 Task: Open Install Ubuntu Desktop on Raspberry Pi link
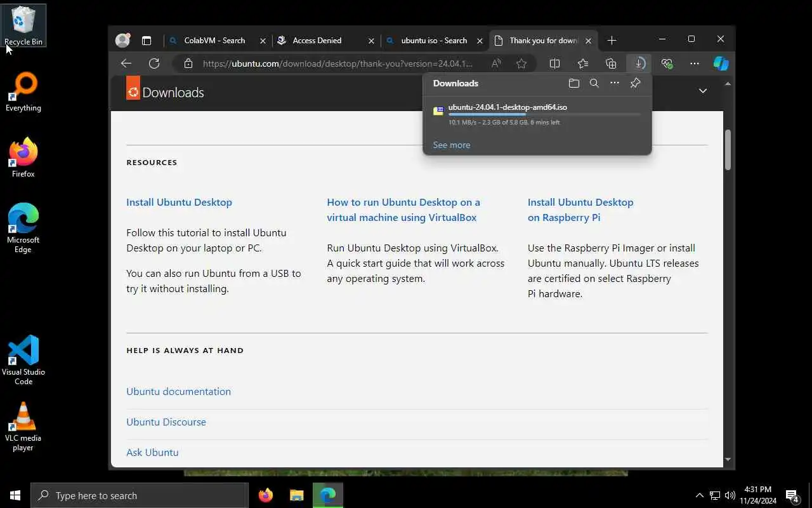[x=580, y=210]
